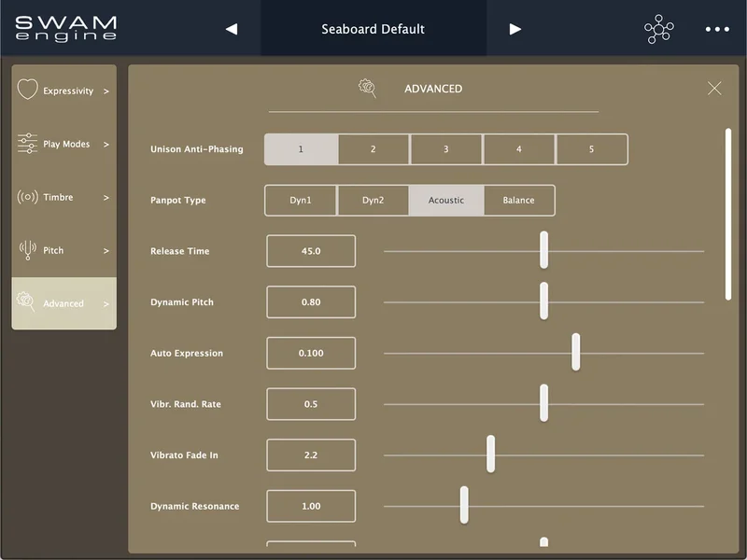Open the Expressivity menu item
747x560 pixels.
[x=63, y=91]
